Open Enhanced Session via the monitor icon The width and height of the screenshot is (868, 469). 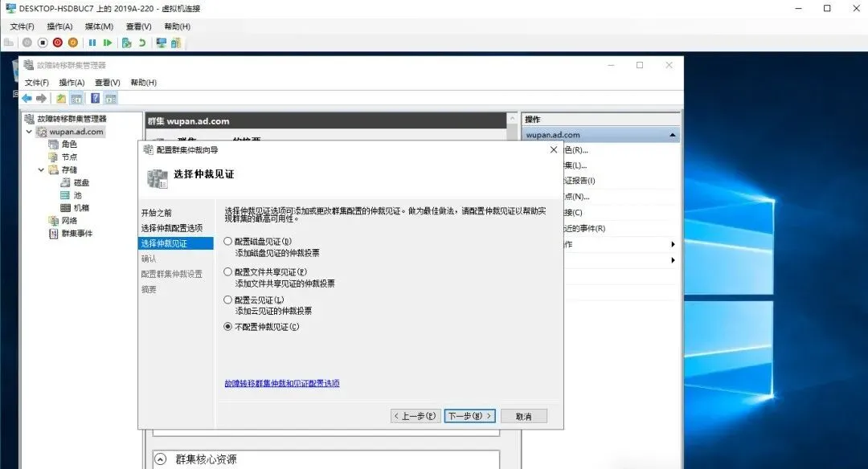161,43
